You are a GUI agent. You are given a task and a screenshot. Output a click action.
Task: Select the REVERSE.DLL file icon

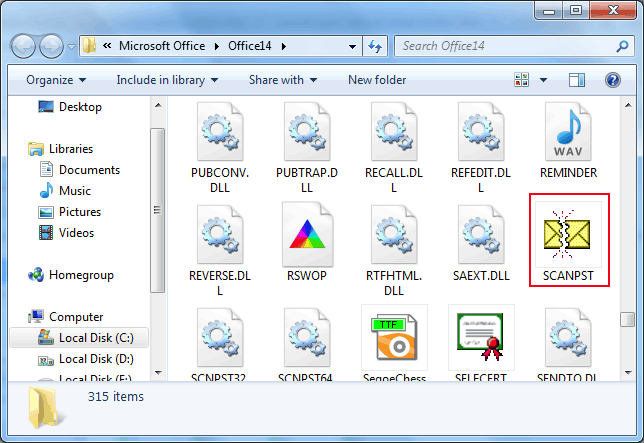220,234
